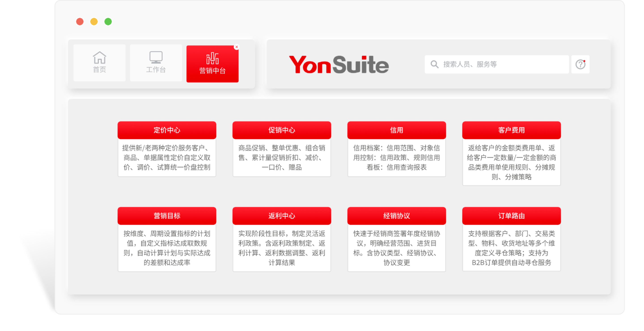
Task: Click the red X on the 营销中台 tab
Action: click(237, 47)
